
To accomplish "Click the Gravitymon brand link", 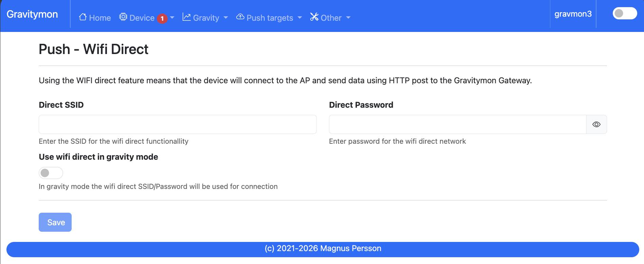I will coord(32,14).
